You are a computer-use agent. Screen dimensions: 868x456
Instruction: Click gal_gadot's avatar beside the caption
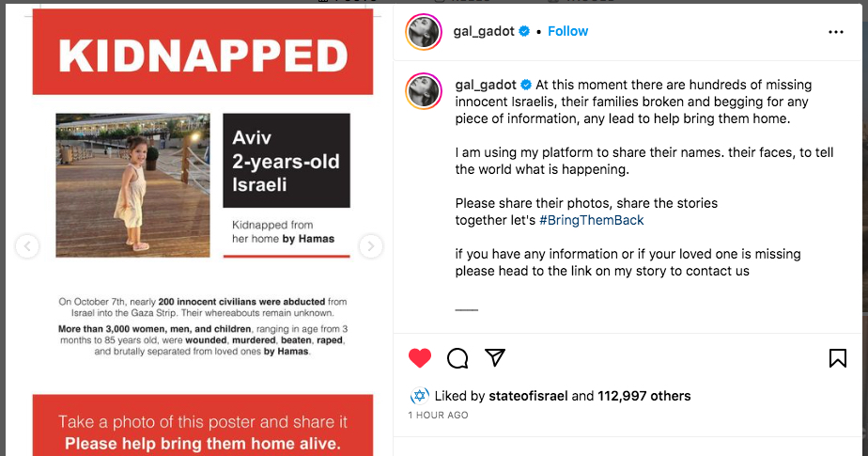424,91
